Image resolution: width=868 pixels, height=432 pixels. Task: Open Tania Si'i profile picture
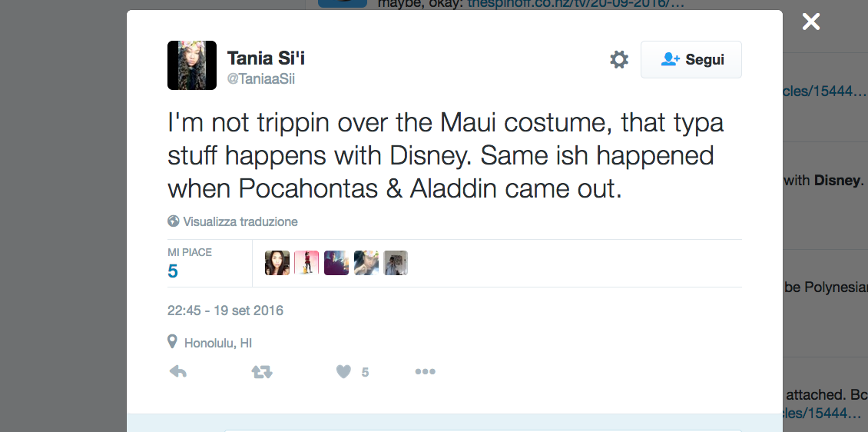[x=192, y=65]
